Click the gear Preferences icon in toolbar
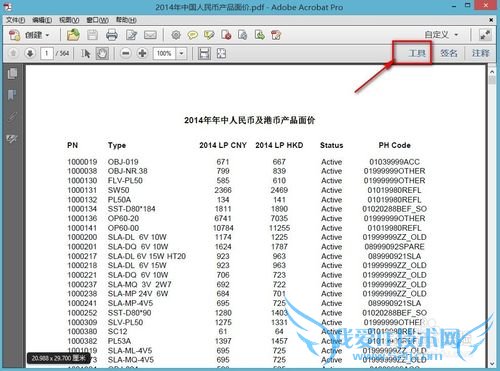This screenshot has width=500, height=371. pyautogui.click(x=176, y=35)
